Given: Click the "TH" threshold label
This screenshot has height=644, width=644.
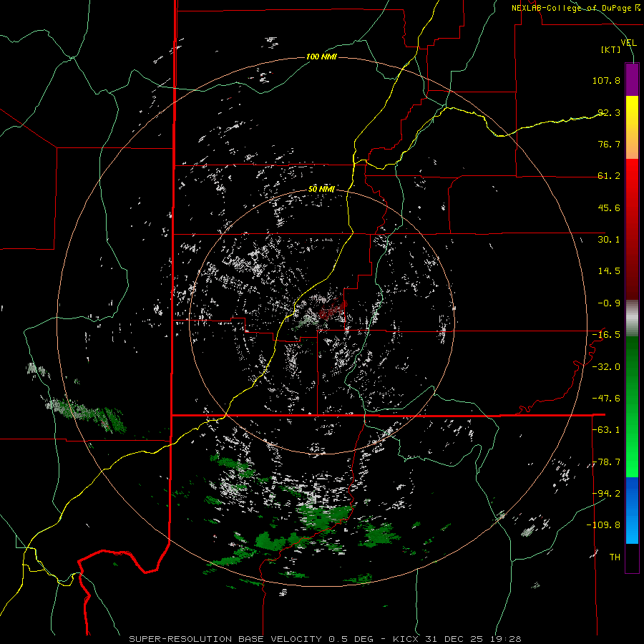Looking at the screenshot, I should pos(615,557).
